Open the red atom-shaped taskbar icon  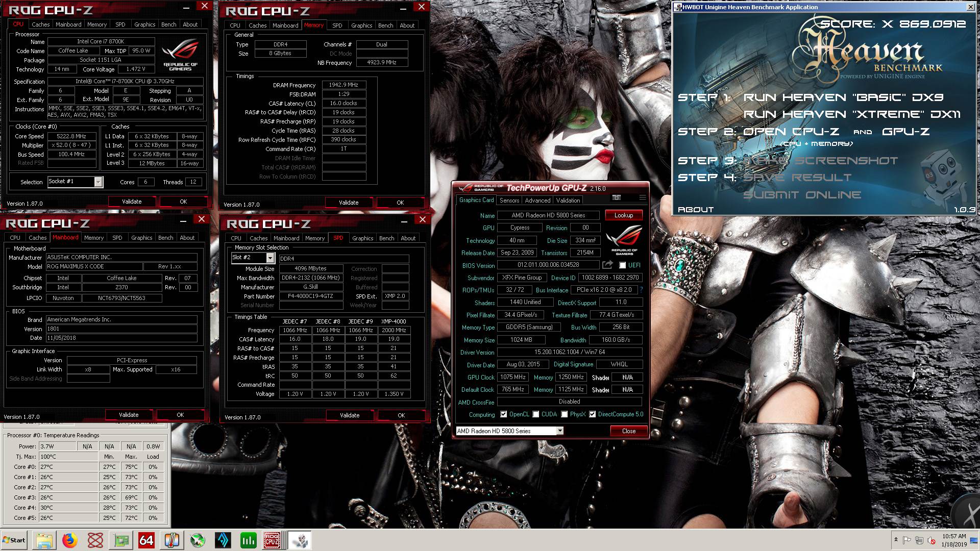pos(95,540)
